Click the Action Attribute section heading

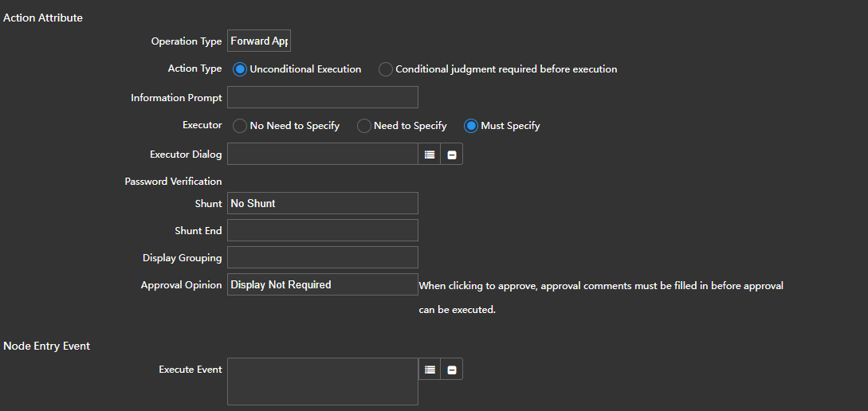pyautogui.click(x=43, y=18)
